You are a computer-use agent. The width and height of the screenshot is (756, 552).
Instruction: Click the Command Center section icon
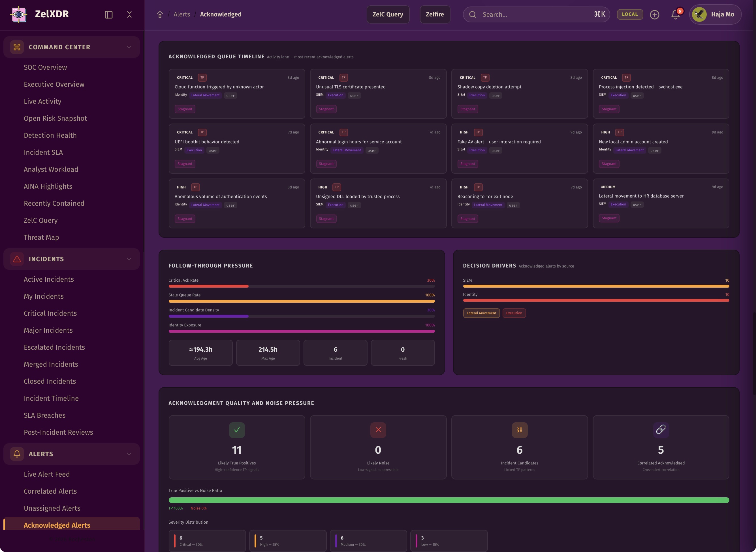tap(17, 47)
